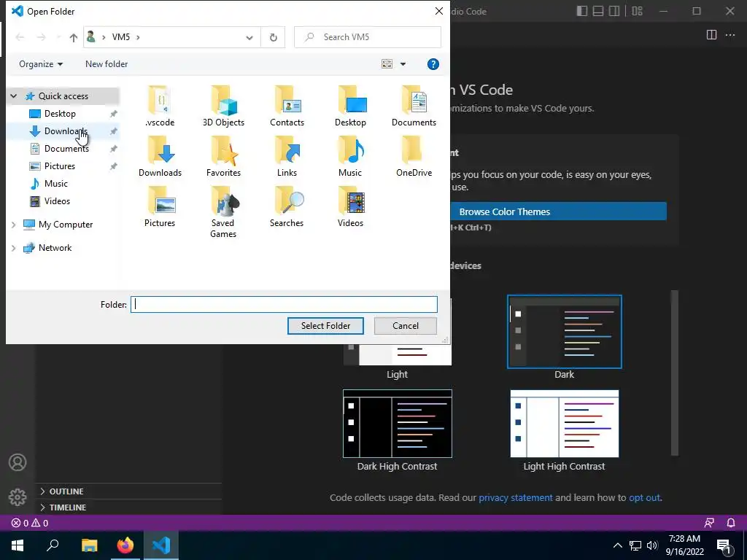Open VS Code Accounts icon
This screenshot has height=560, width=747.
(18, 462)
